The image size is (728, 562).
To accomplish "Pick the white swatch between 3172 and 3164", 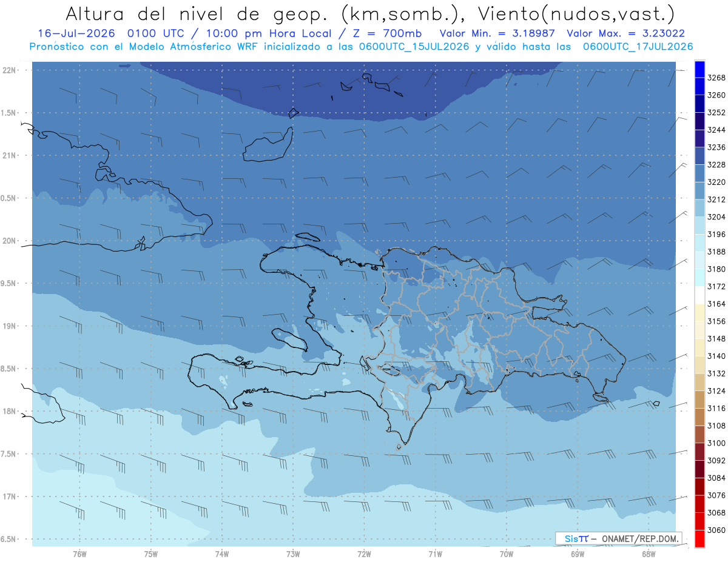I will tap(699, 295).
